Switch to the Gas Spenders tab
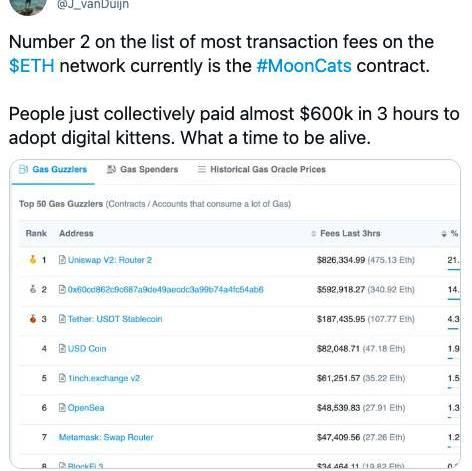Image resolution: width=472 pixels, height=471 pixels. click(x=142, y=169)
